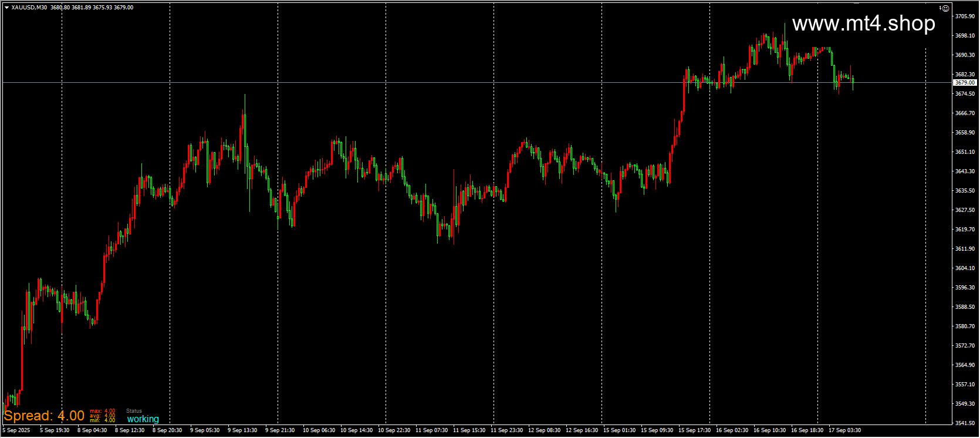Click the 3604.10 price scale label
Screen dimensions: 980x438
click(965, 268)
